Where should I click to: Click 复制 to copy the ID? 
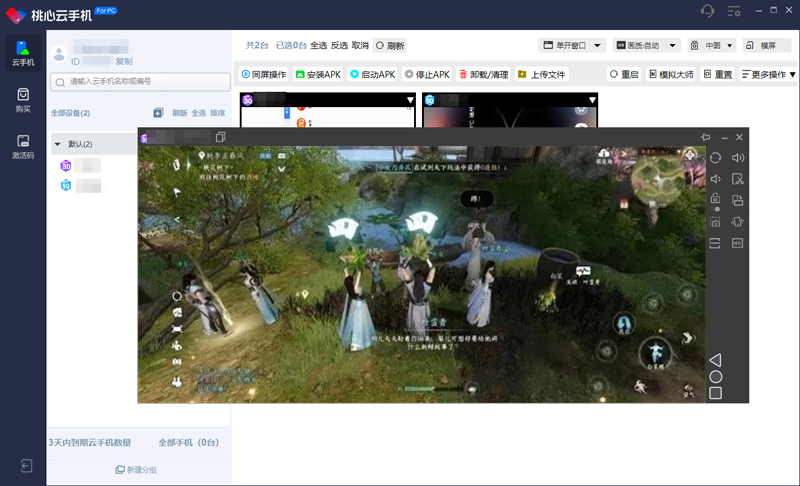124,61
